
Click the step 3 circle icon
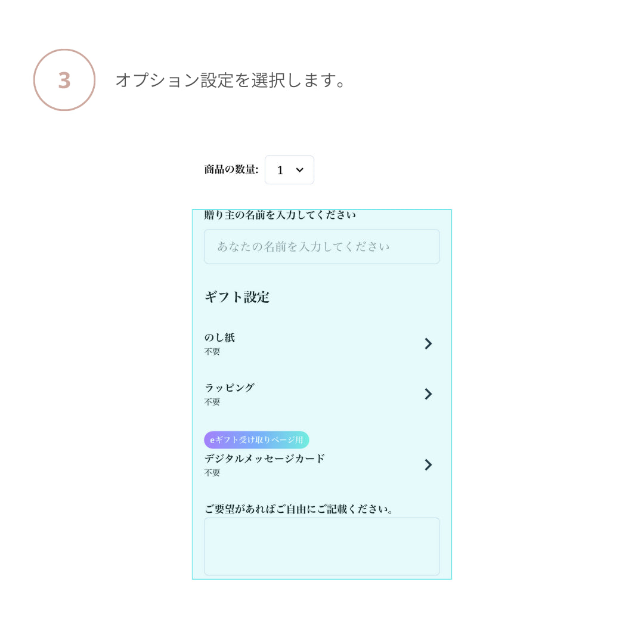pyautogui.click(x=64, y=80)
